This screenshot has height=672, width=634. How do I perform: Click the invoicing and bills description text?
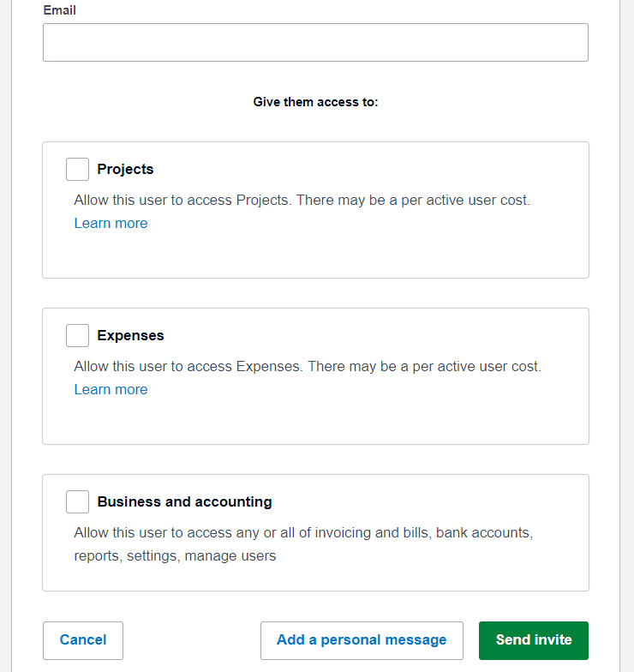coord(303,544)
